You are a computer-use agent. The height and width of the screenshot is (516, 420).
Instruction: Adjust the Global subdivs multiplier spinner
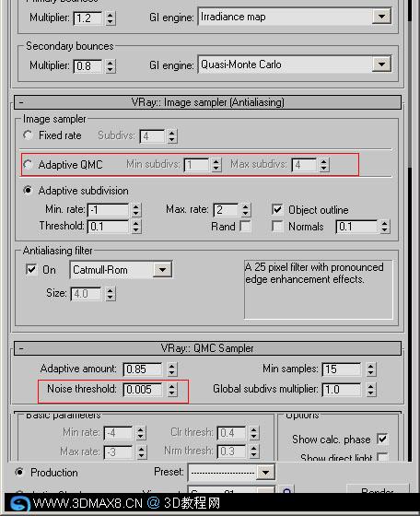(x=371, y=390)
